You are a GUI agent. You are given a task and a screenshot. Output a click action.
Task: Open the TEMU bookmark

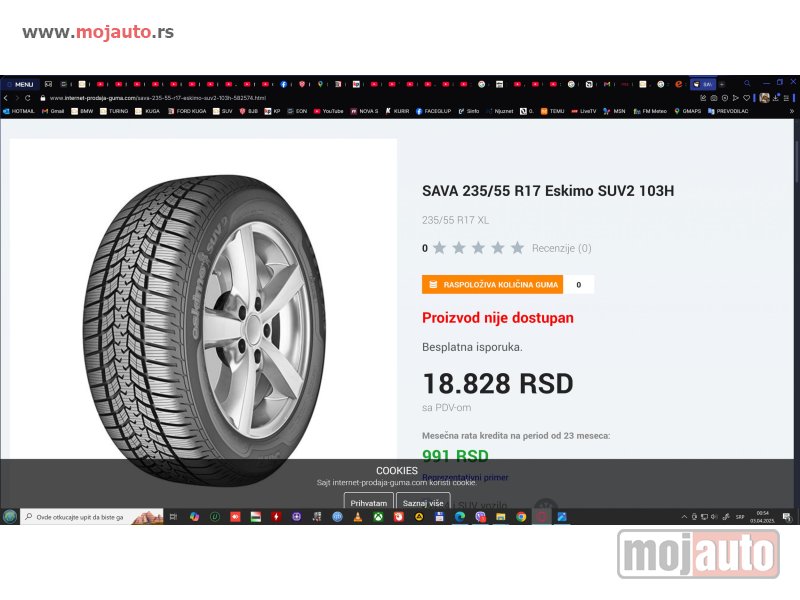click(x=552, y=111)
